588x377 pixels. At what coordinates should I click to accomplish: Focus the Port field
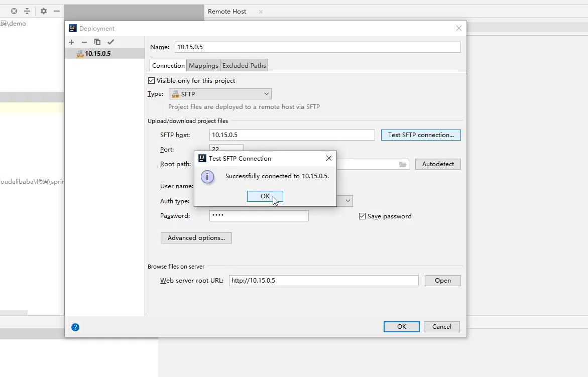(226, 148)
